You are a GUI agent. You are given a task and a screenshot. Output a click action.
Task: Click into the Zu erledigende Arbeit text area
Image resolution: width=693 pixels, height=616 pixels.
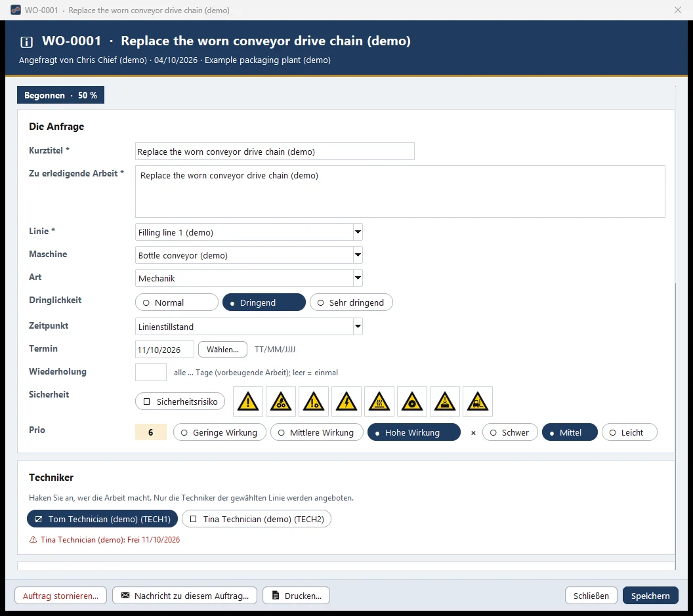point(400,192)
